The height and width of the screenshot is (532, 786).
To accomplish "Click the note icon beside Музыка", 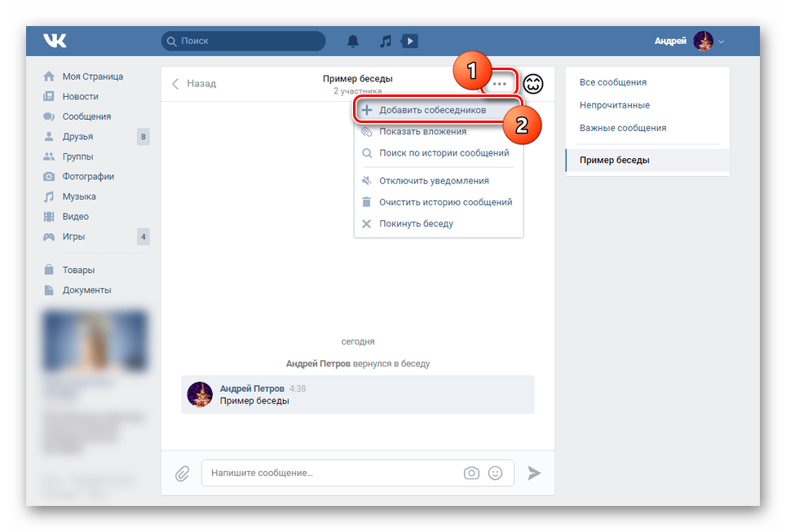I will pyautogui.click(x=49, y=196).
